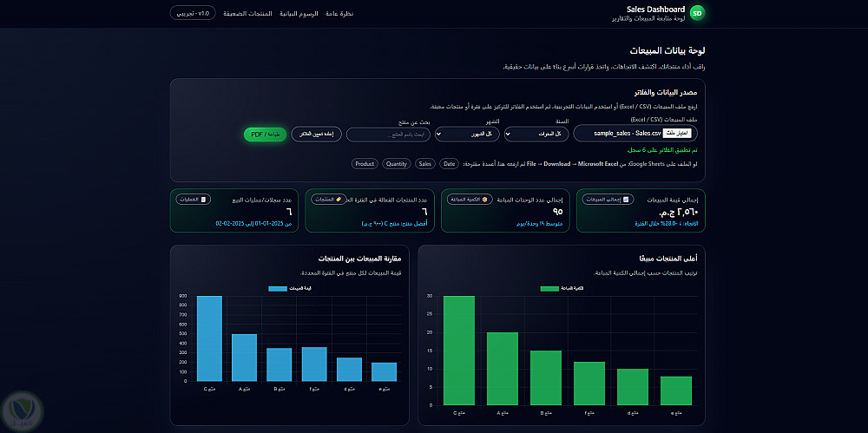Go to the الرسوم البيانية navigation item

[299, 13]
